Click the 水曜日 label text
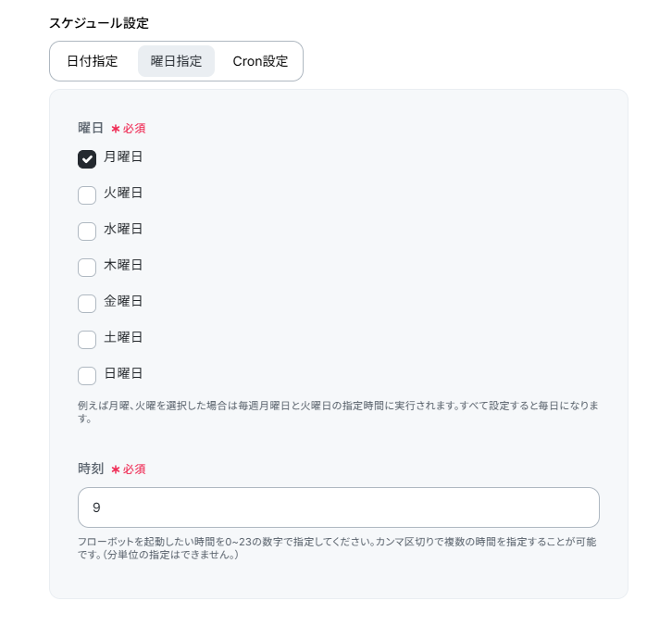Image resolution: width=672 pixels, height=626 pixels. point(123,230)
